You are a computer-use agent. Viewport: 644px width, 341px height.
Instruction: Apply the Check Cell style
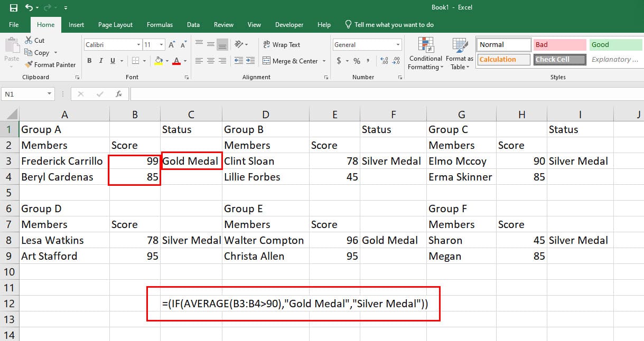(x=560, y=60)
